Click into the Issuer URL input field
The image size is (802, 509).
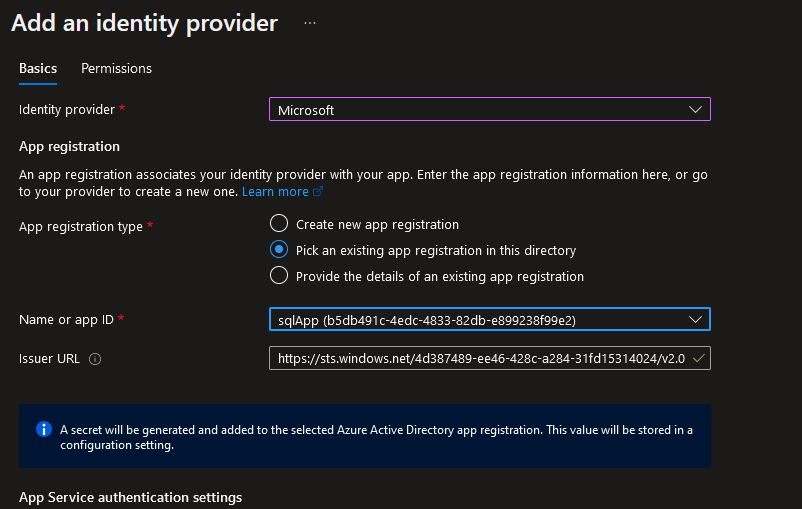pyautogui.click(x=489, y=359)
